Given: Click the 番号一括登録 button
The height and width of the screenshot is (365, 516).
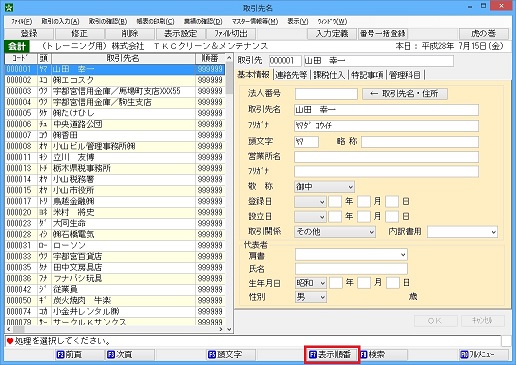Looking at the screenshot, I should [383, 34].
